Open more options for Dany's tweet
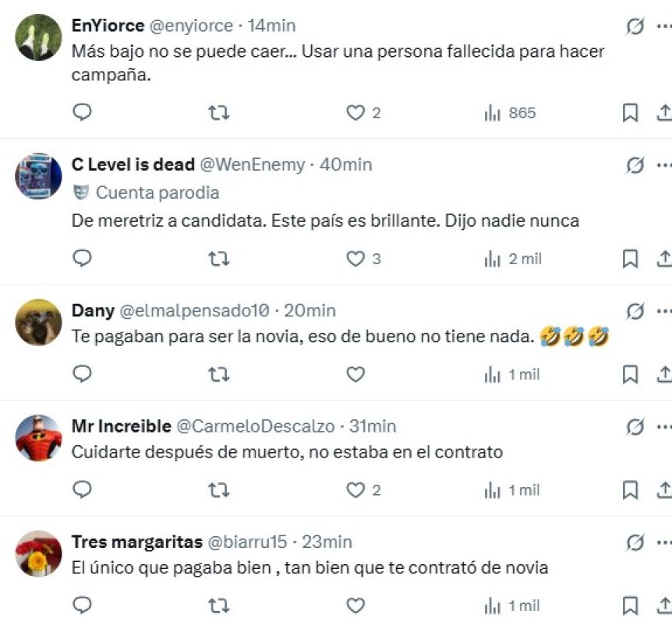The height and width of the screenshot is (625, 672). (x=663, y=311)
